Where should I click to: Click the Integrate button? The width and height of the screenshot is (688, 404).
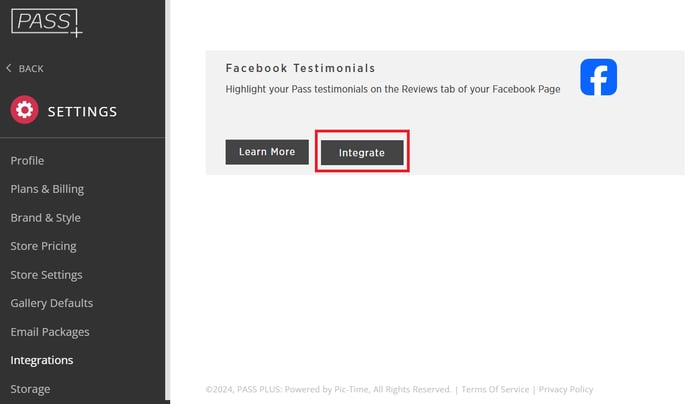(362, 153)
